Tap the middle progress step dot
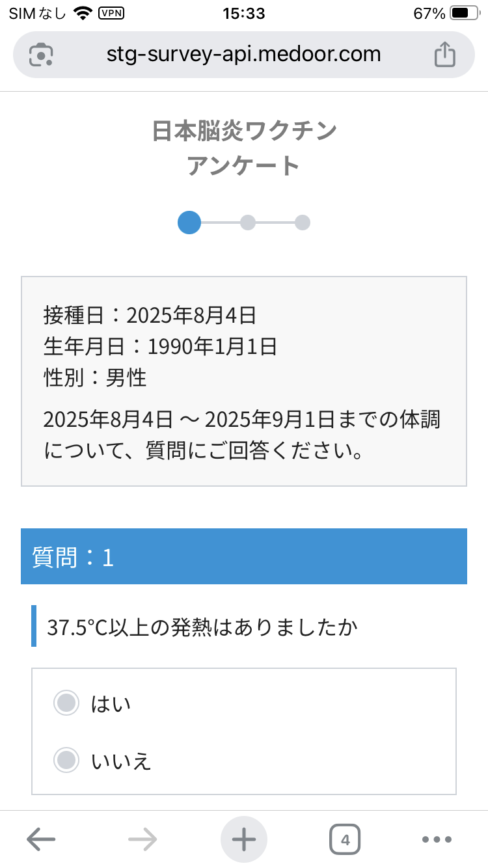Image resolution: width=488 pixels, height=868 pixels. (249, 223)
